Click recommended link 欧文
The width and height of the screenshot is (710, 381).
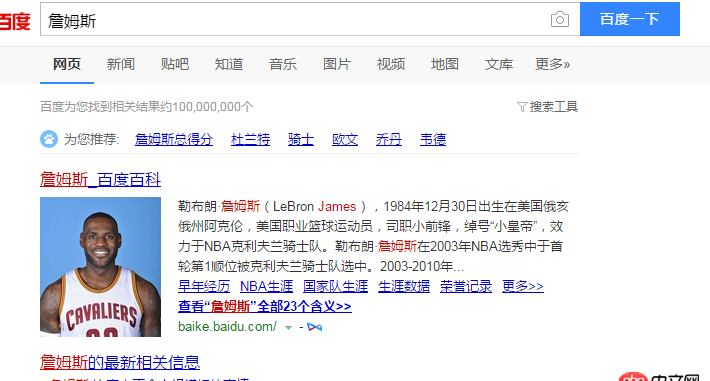click(x=345, y=139)
